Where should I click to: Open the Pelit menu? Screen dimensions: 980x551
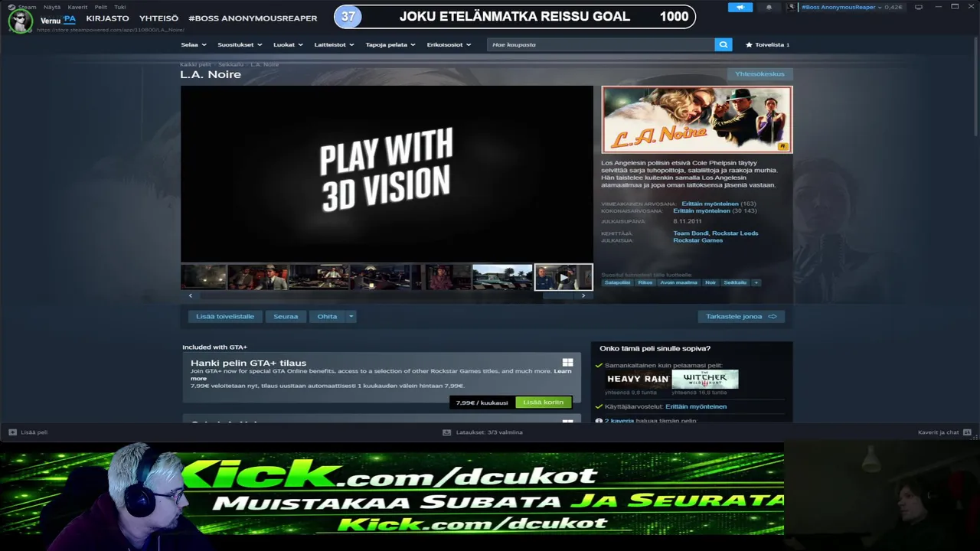100,7
